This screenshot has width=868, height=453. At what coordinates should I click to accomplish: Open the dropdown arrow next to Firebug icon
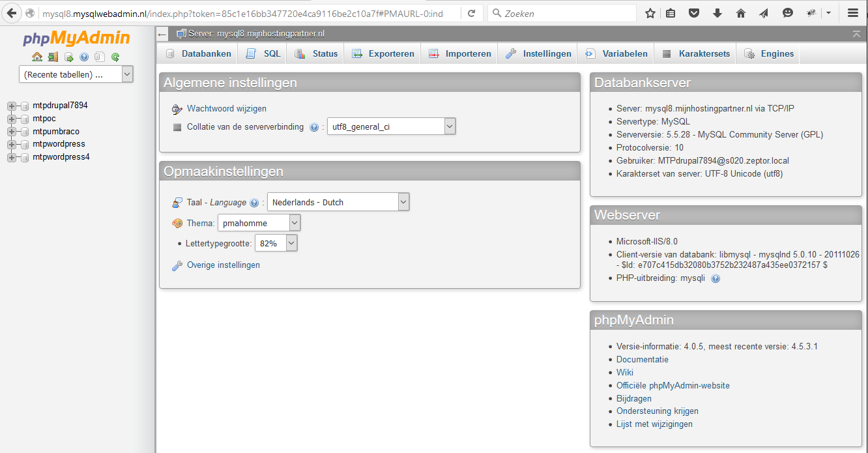[x=828, y=13]
